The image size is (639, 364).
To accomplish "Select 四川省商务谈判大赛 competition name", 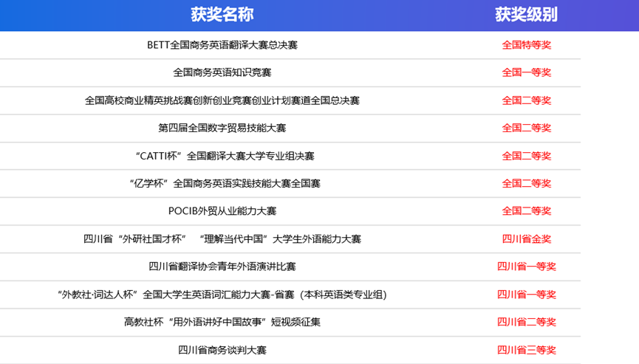I will click(222, 350).
